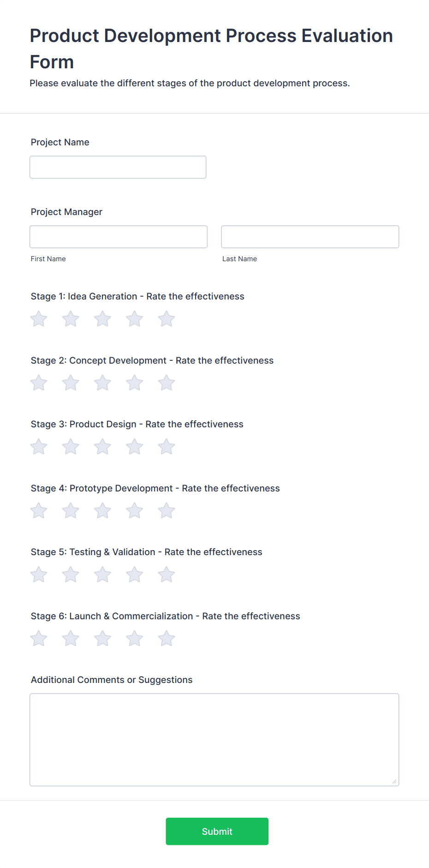This screenshot has width=429, height=868.
Task: Rate Stage 2 Concept Development four stars
Action: (x=135, y=383)
